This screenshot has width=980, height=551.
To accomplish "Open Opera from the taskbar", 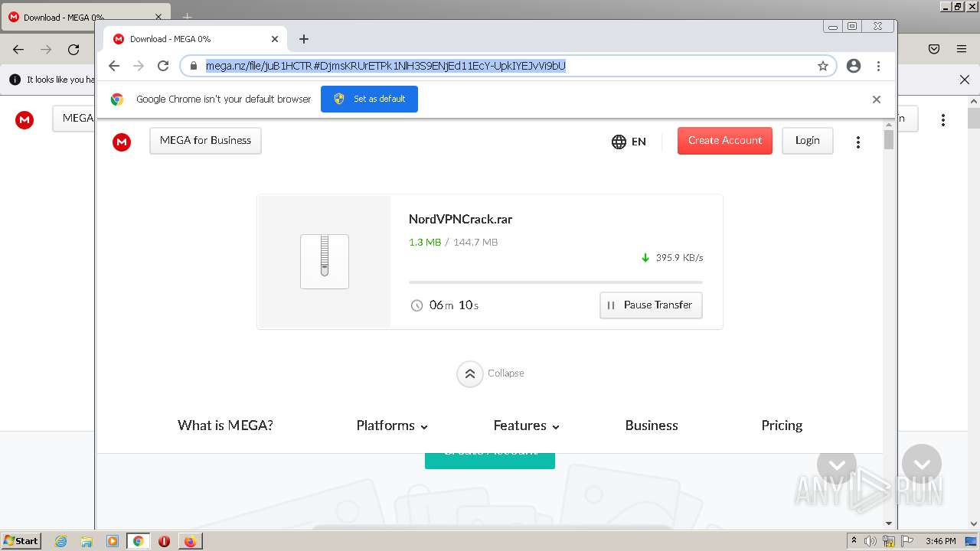I will pyautogui.click(x=164, y=541).
